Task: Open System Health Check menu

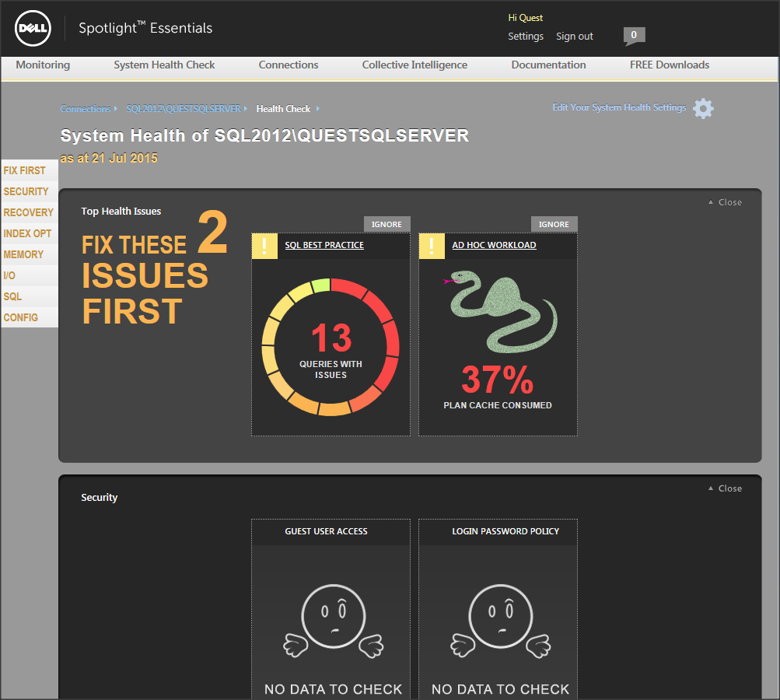Action: [164, 65]
